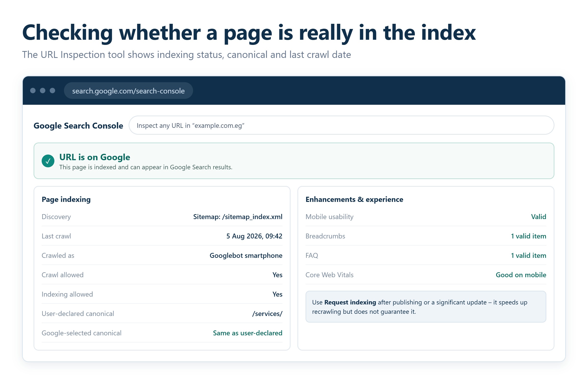Click the Yes value for Indexing allowed
This screenshot has height=380, width=588.
pos(277,294)
